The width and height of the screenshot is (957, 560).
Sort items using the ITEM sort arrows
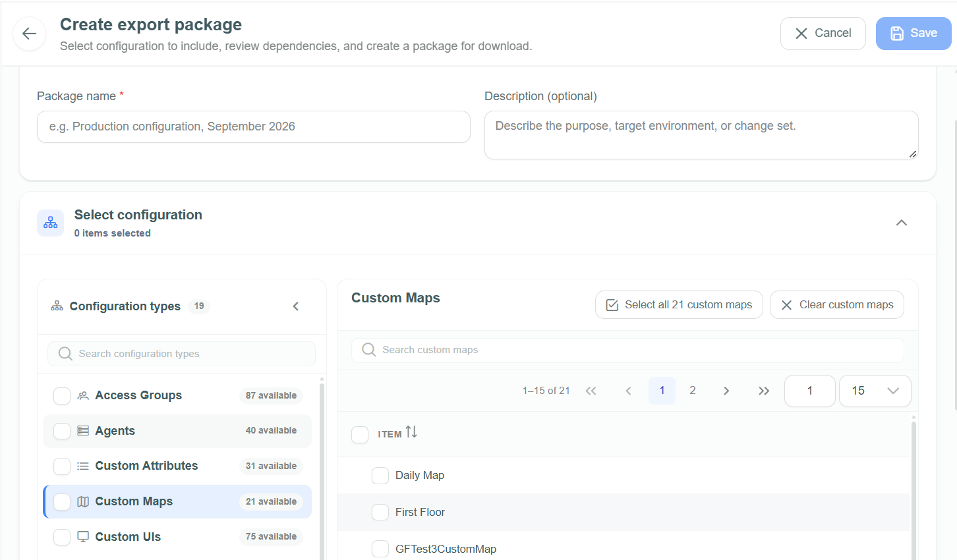[411, 432]
